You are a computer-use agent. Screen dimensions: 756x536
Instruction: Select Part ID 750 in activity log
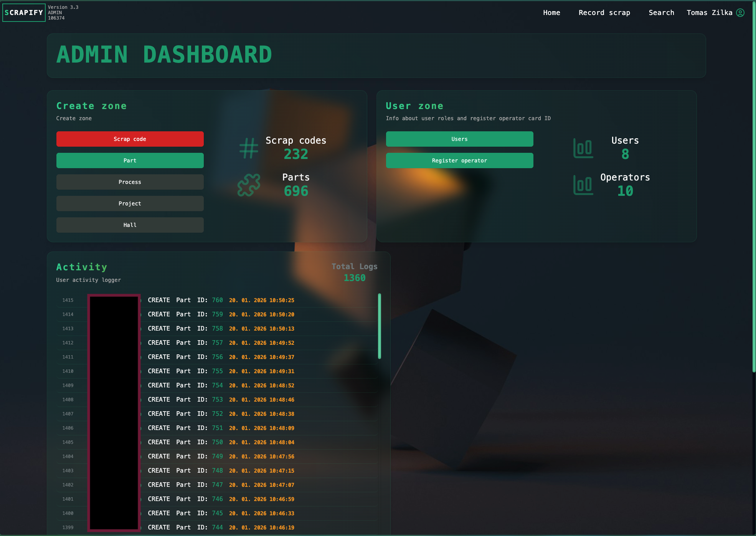click(217, 442)
